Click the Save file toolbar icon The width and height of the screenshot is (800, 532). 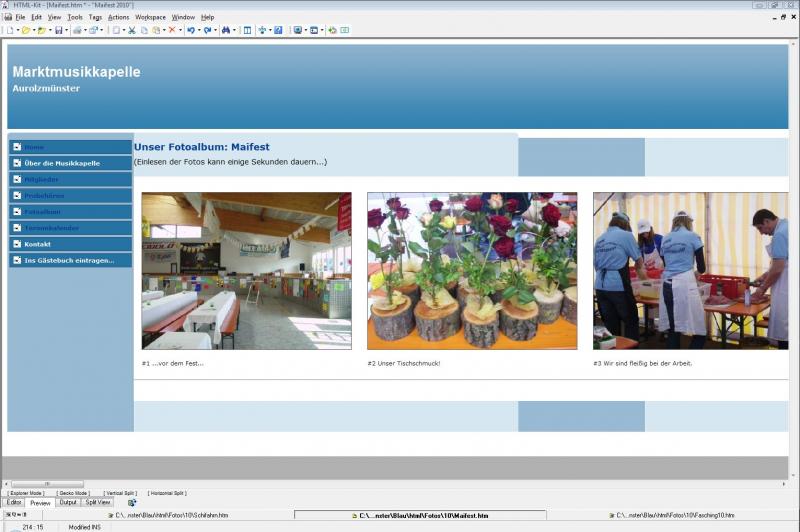58,30
